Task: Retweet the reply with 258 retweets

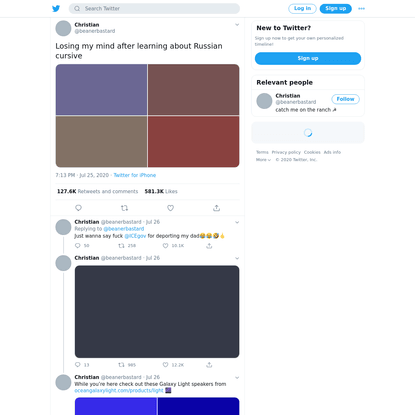Action: 121,246
